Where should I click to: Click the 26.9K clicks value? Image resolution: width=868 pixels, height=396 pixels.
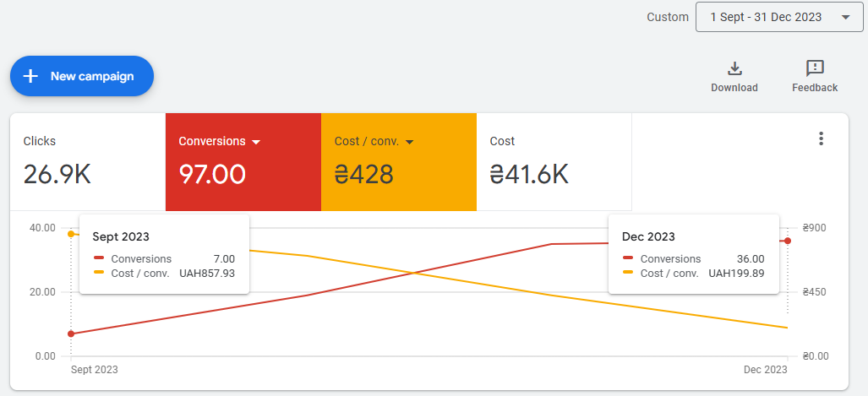(57, 174)
